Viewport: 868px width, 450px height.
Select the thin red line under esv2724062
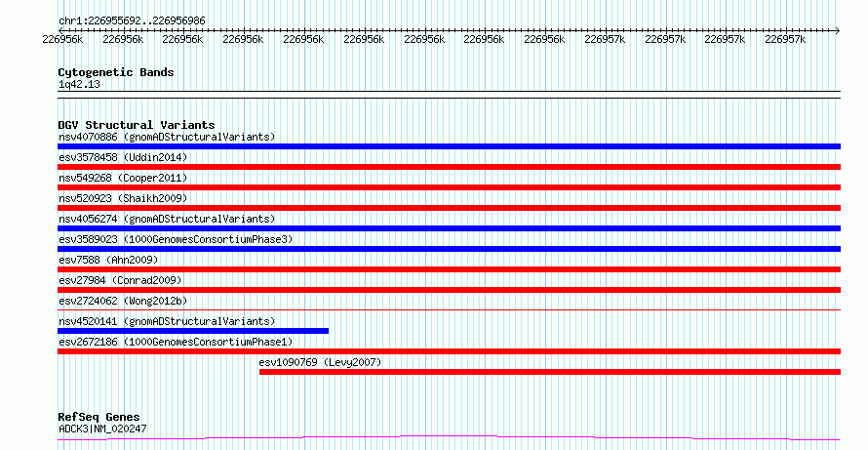click(449, 309)
